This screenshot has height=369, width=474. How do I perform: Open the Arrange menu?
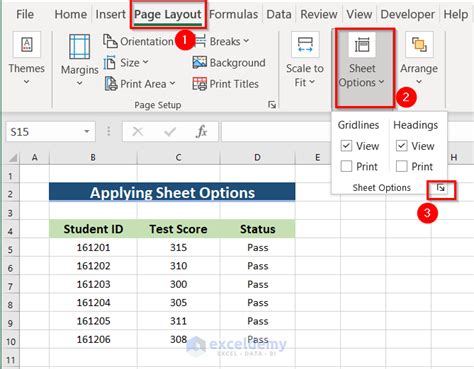pos(419,59)
